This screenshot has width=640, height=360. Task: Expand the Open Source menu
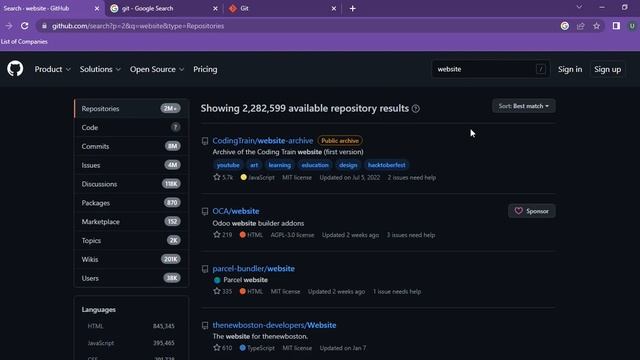157,69
